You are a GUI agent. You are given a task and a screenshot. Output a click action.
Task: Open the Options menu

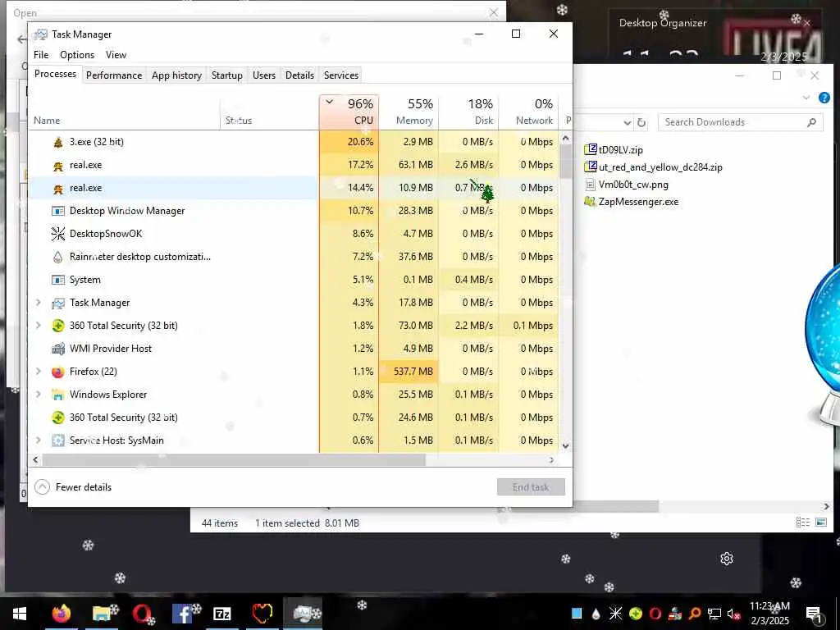(x=77, y=55)
